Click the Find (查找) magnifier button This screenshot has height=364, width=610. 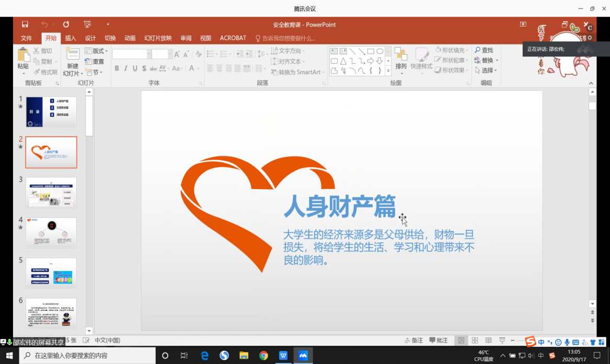[x=484, y=50]
